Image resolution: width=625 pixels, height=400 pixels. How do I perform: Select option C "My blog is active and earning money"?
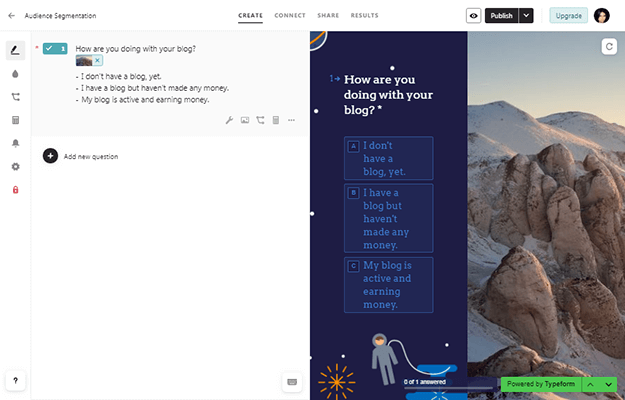(x=389, y=285)
